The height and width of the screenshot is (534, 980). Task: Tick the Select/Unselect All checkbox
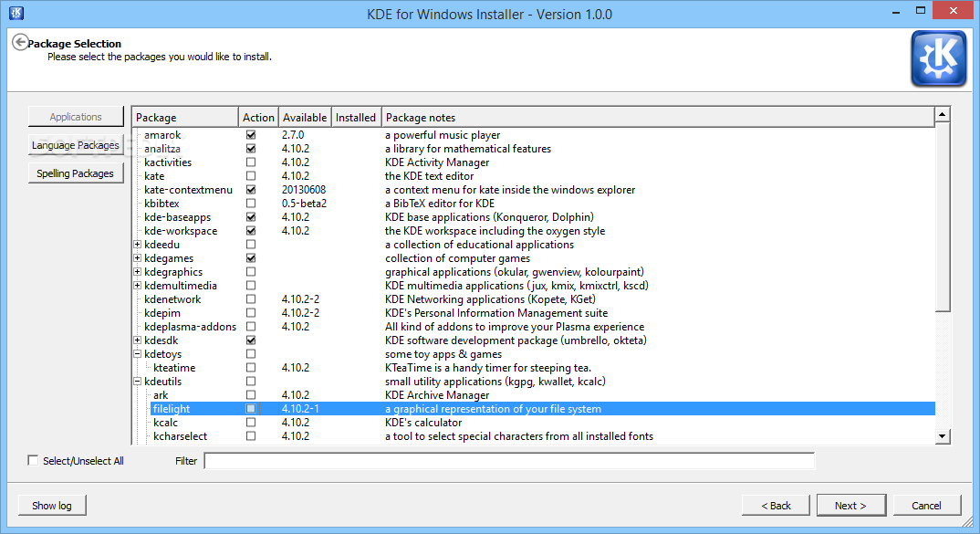click(33, 460)
